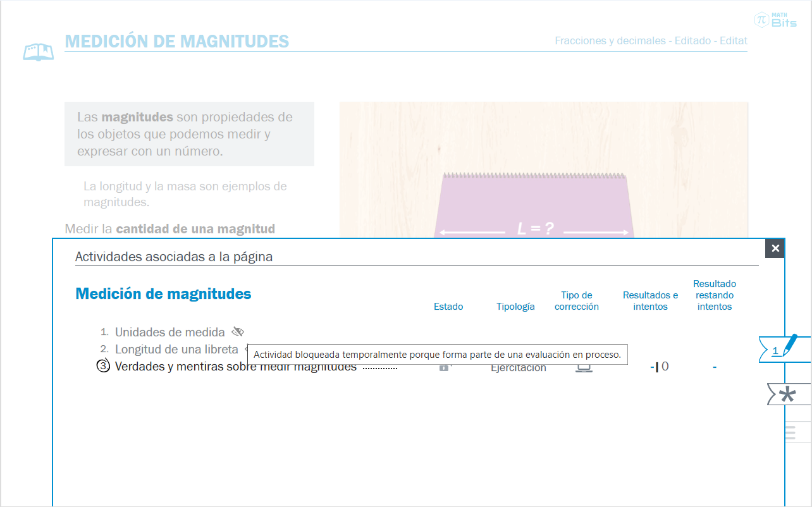The width and height of the screenshot is (812, 507).
Task: Click the computer correction type icon
Action: (584, 367)
